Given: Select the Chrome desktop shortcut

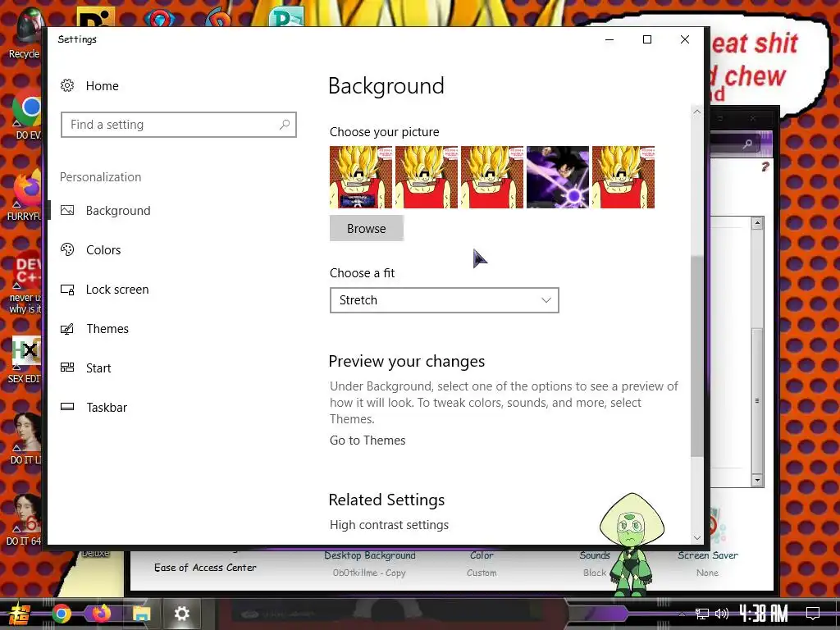Looking at the screenshot, I should click(25, 115).
